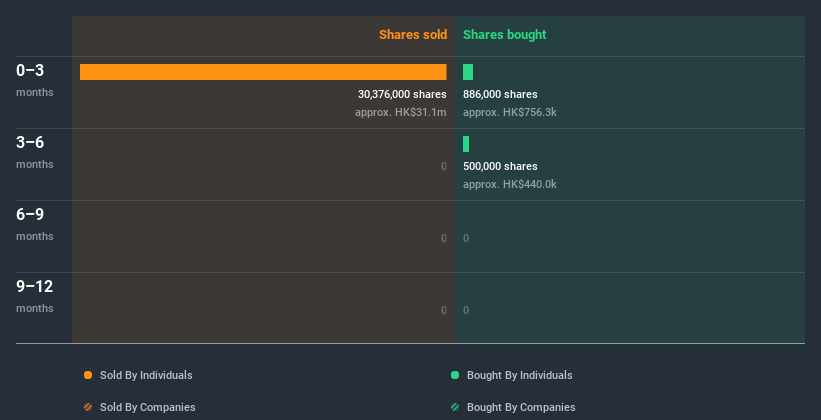Click the 30,376,000 shares value
This screenshot has width=821, height=420.
402,94
